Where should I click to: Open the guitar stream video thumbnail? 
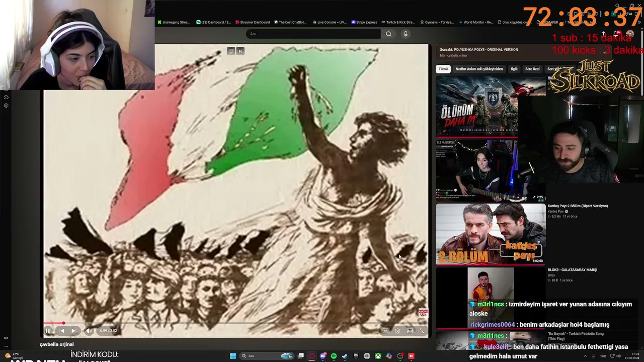491,170
